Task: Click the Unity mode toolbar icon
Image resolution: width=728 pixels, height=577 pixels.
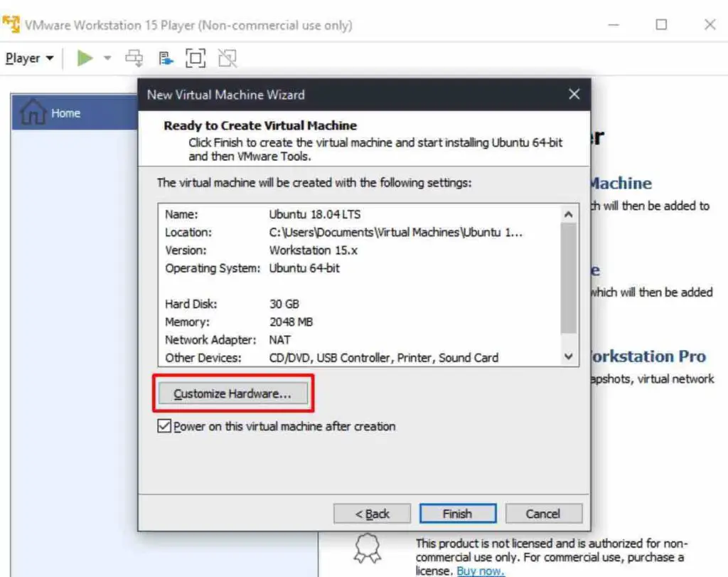Action: 227,58
